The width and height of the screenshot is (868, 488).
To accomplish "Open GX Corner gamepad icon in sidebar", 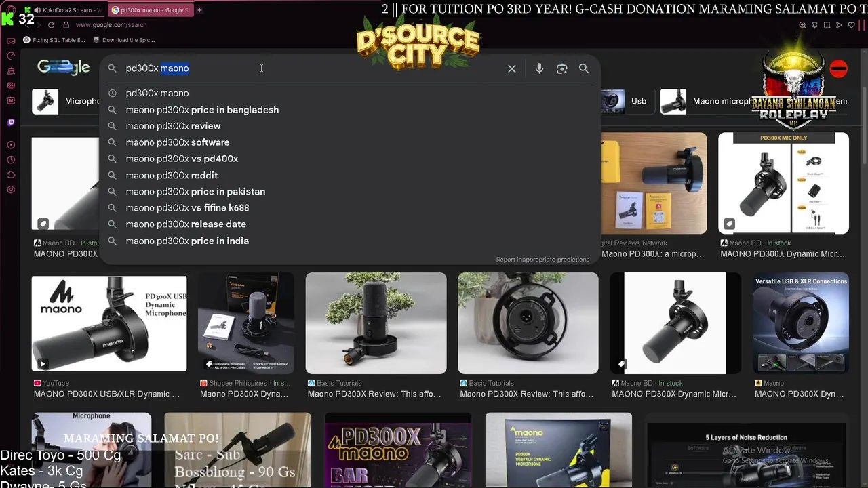I will pos(11,40).
